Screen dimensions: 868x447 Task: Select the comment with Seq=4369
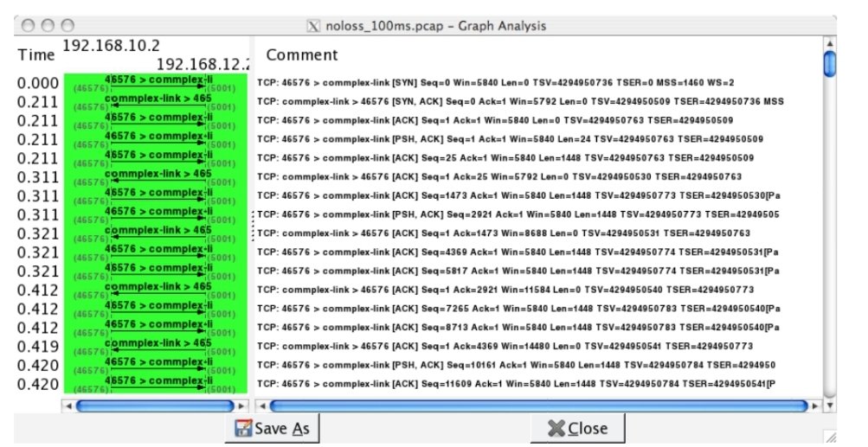[x=518, y=252]
